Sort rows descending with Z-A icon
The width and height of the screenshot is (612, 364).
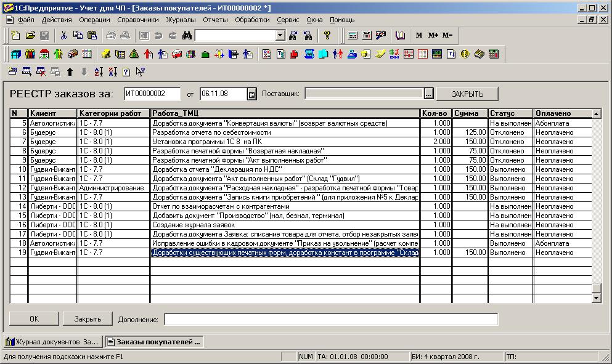pos(113,72)
